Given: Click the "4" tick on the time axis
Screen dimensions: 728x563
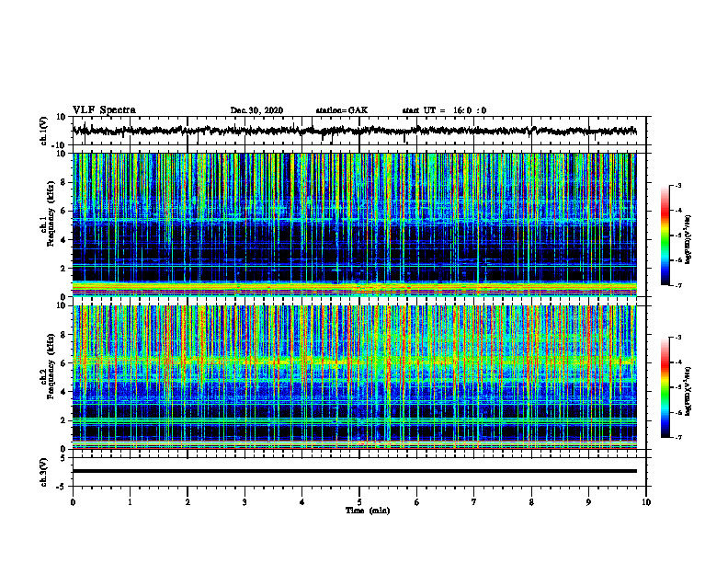Looking at the screenshot, I should pyautogui.click(x=302, y=502).
